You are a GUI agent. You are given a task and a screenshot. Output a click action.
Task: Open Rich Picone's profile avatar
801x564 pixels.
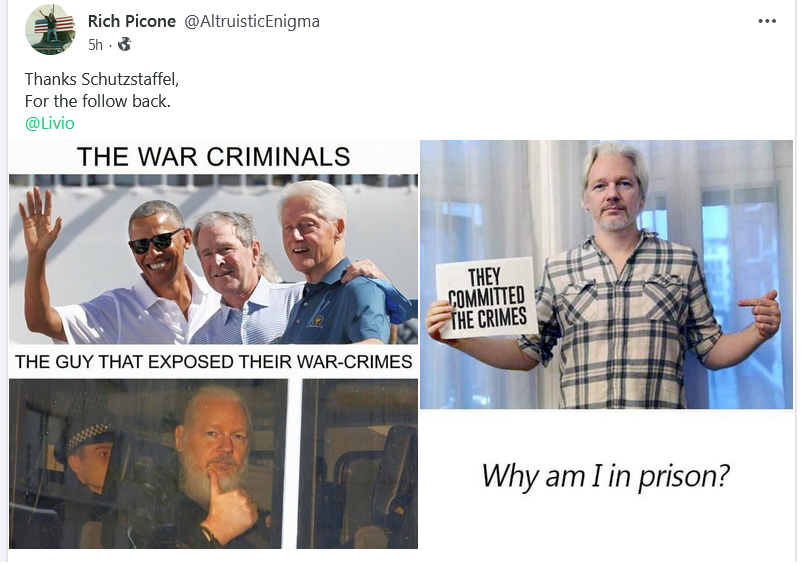pyautogui.click(x=50, y=29)
